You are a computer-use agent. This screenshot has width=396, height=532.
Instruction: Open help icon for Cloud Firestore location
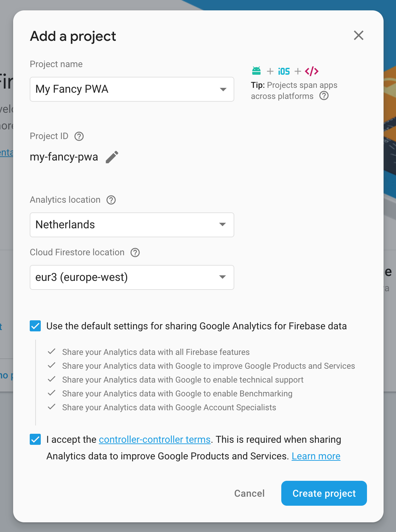[135, 253]
